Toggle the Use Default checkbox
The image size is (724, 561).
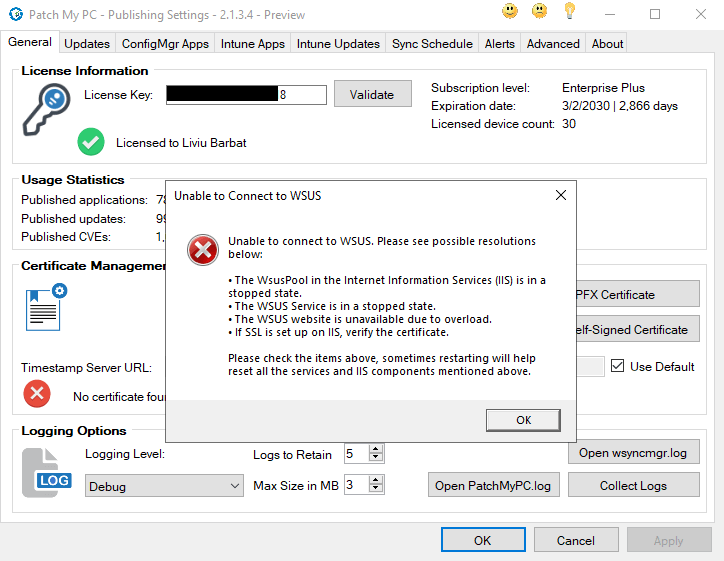point(617,366)
